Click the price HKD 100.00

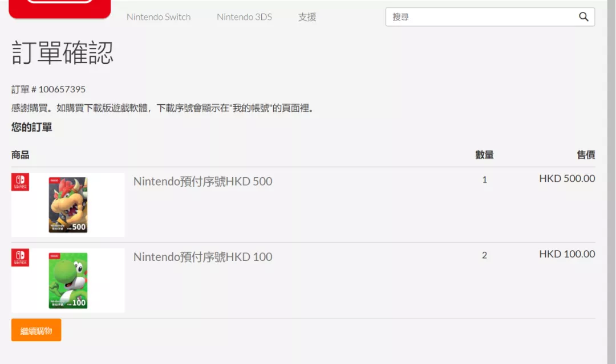click(567, 254)
